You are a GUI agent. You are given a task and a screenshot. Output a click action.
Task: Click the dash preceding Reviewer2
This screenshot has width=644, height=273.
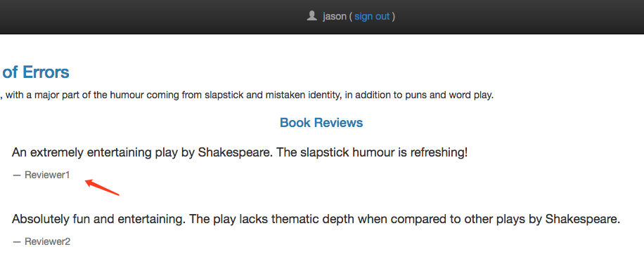coord(16,242)
